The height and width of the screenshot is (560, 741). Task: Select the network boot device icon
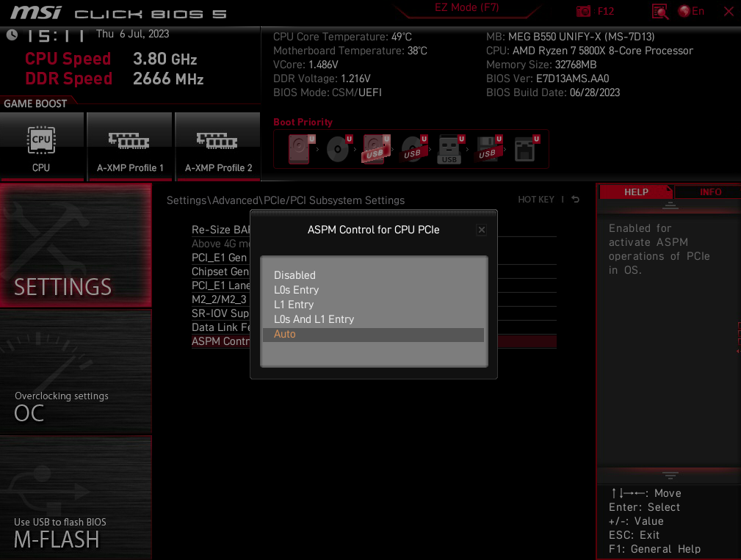(527, 149)
